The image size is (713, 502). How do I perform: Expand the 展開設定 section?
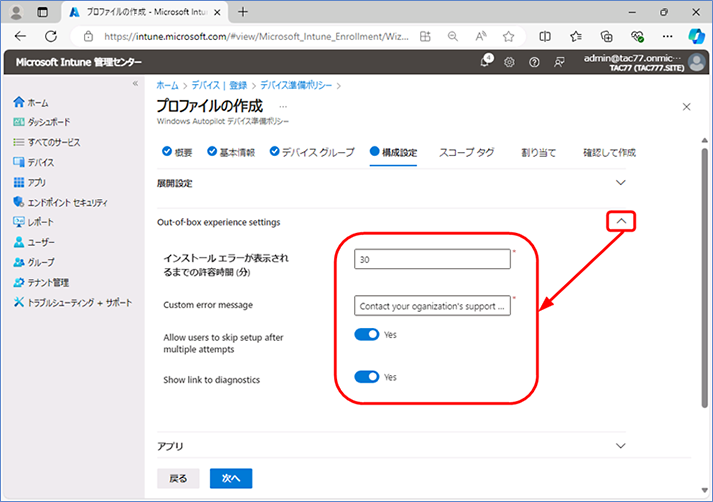(x=621, y=183)
